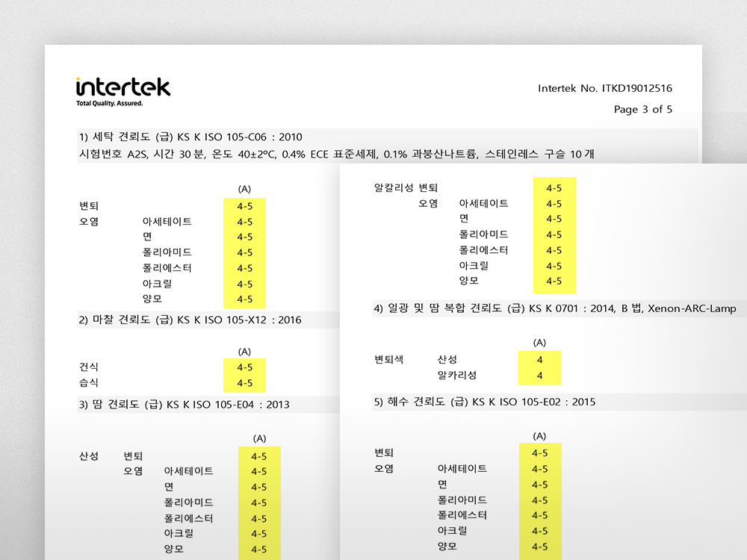The height and width of the screenshot is (560, 747).
Task: Click '아세테이트' in the 알칼리성 group
Action: (x=483, y=203)
